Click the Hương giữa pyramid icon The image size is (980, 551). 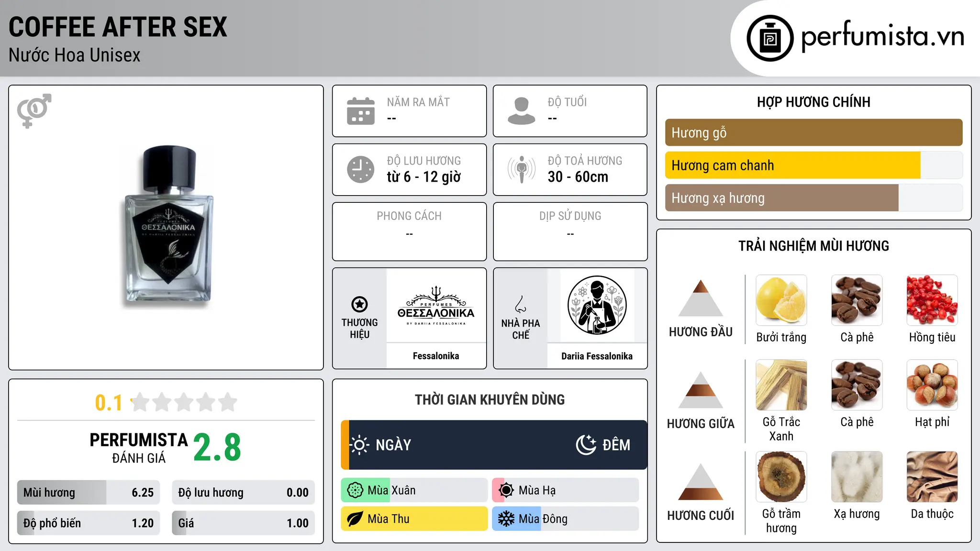701,390
